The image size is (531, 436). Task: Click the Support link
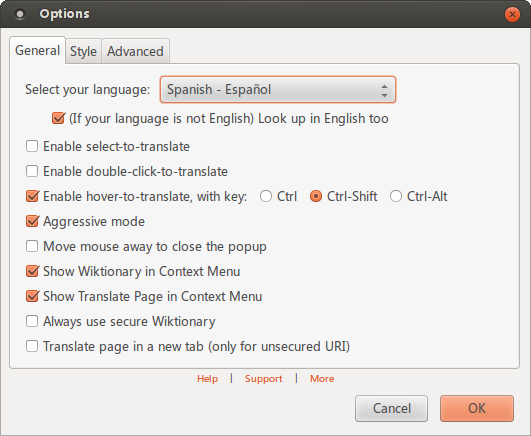263,379
